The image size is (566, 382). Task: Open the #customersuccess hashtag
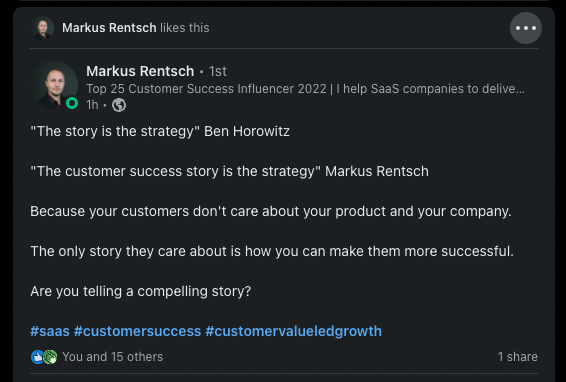click(137, 331)
